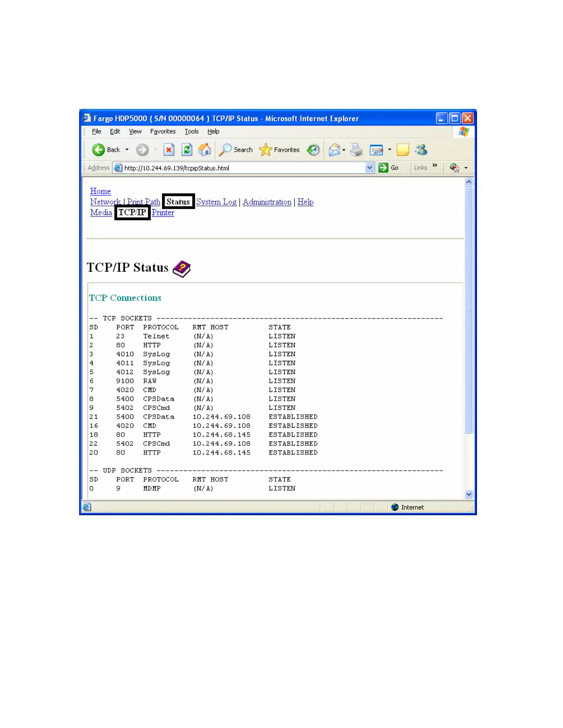This screenshot has width=563, height=728.
Task: Open the Print Path link
Action: [144, 202]
